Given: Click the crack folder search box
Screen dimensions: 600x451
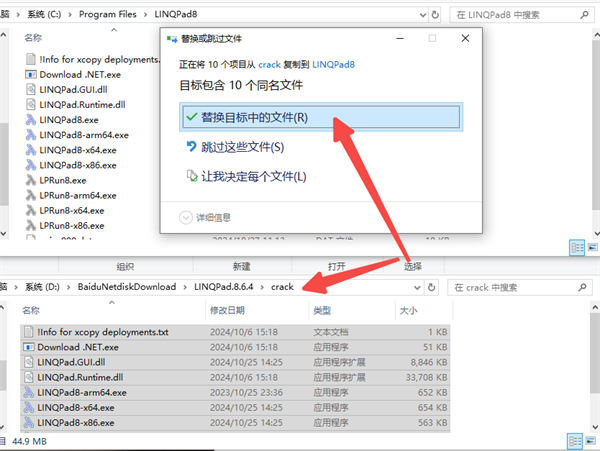Looking at the screenshot, I should pos(520,287).
